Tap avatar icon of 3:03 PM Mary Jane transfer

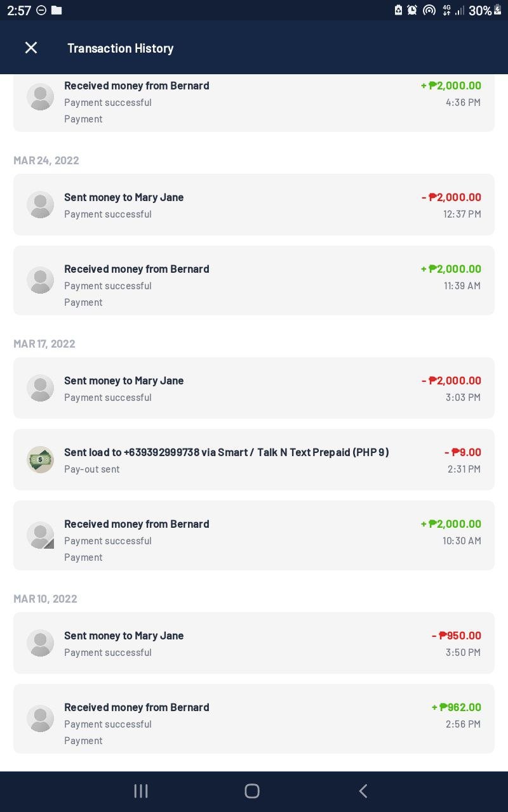(x=40, y=388)
